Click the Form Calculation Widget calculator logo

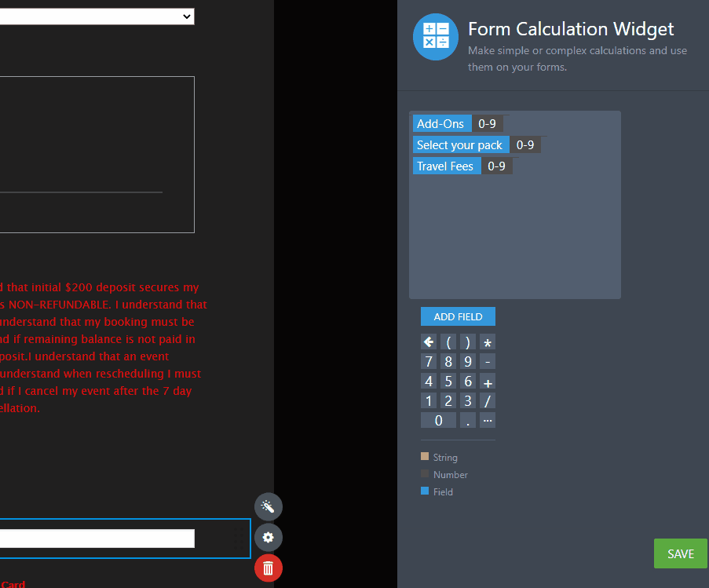point(435,37)
